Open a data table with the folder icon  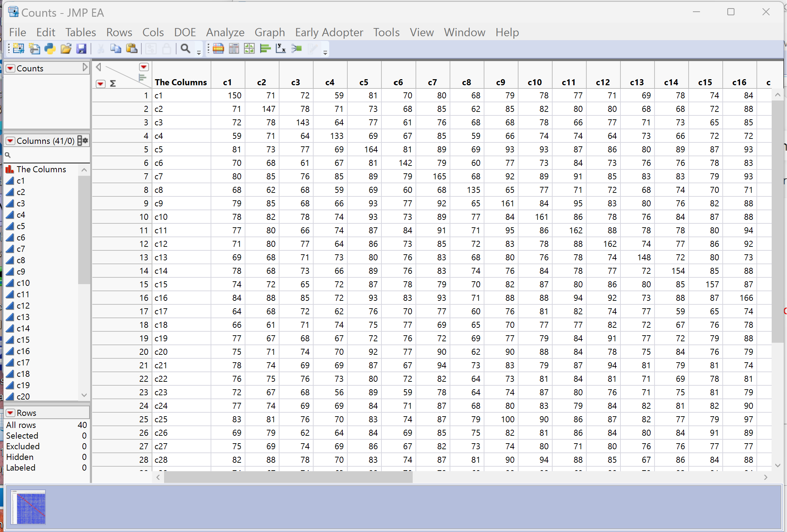click(x=66, y=48)
